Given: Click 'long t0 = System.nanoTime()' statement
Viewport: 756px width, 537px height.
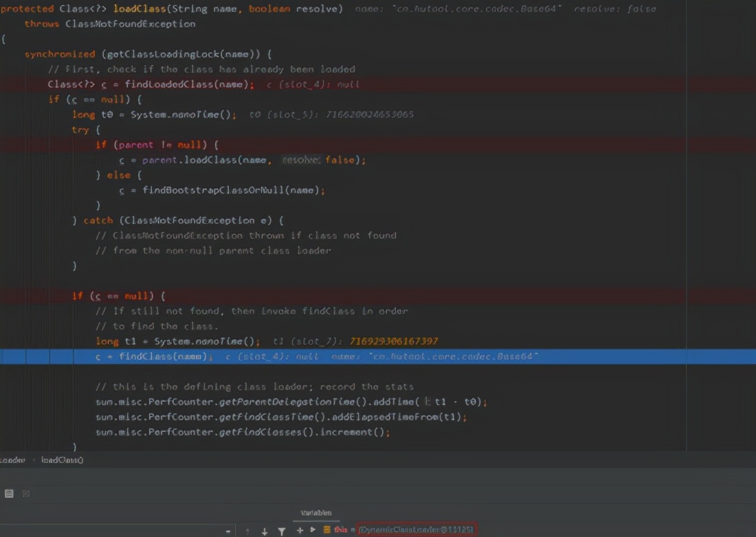Looking at the screenshot, I should [x=154, y=115].
